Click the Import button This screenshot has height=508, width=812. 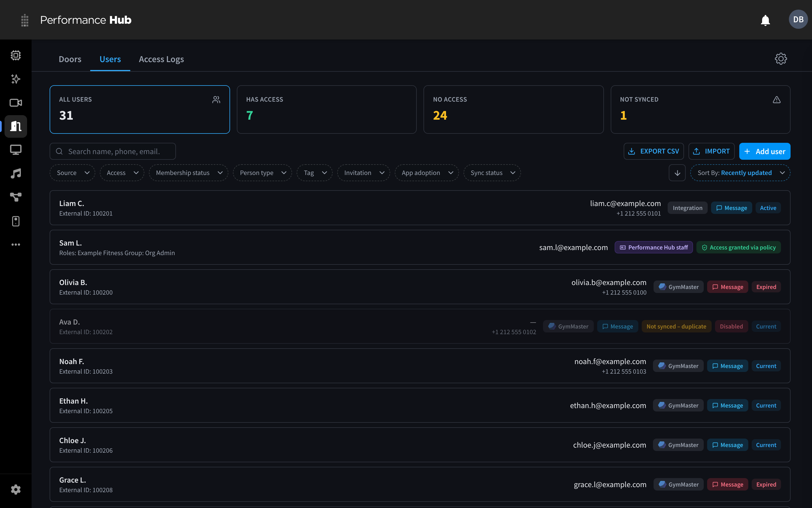click(x=711, y=151)
